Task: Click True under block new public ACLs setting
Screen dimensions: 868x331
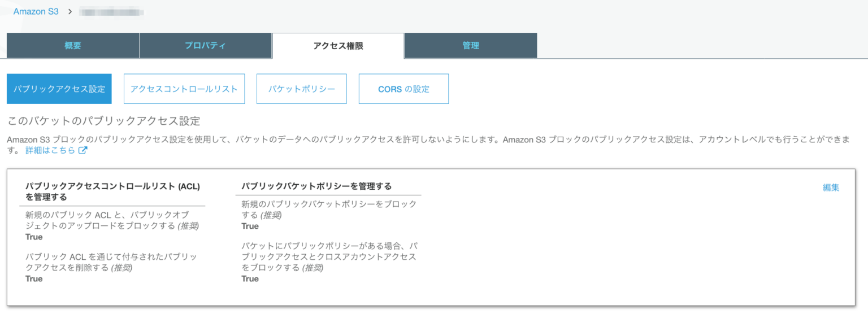Action: tap(33, 237)
